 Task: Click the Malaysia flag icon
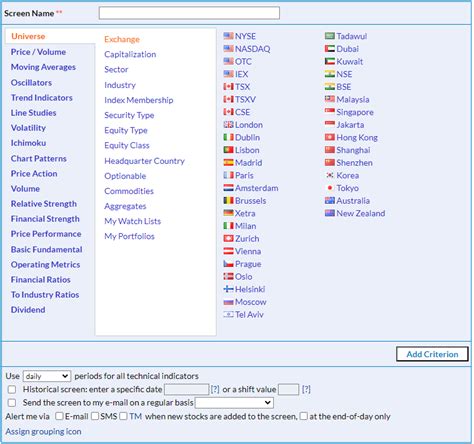click(330, 99)
